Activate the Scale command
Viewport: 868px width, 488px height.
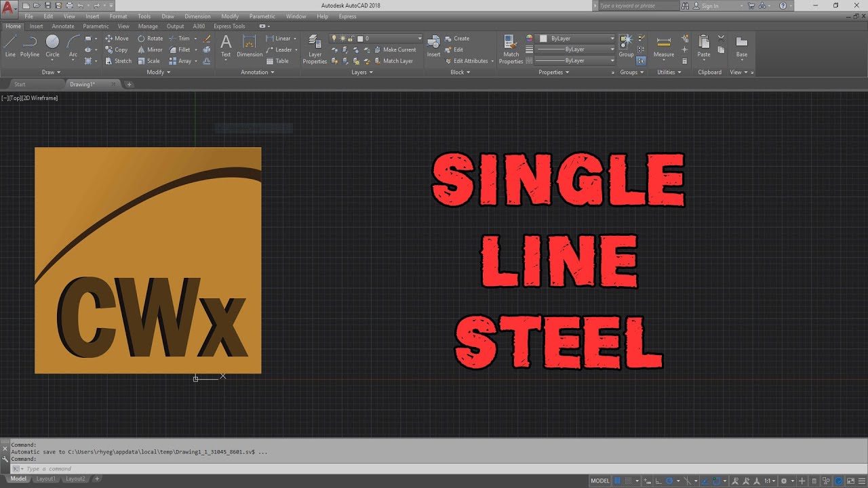point(149,61)
